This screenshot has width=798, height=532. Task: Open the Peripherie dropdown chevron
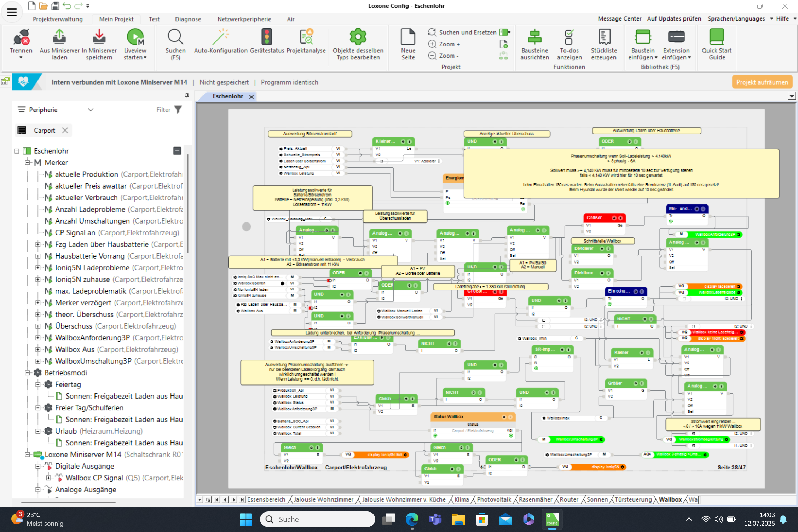tap(91, 110)
